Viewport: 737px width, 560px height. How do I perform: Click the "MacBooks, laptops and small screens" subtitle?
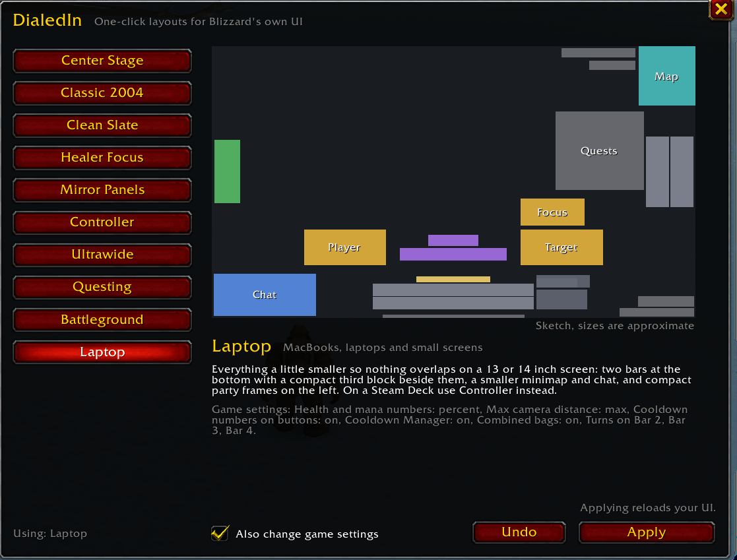[x=383, y=347]
